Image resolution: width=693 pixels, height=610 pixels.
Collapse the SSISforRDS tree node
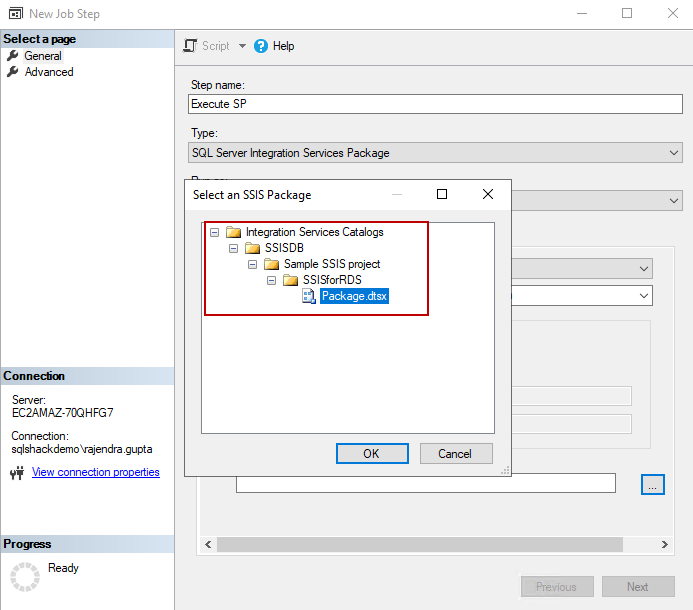[271, 280]
